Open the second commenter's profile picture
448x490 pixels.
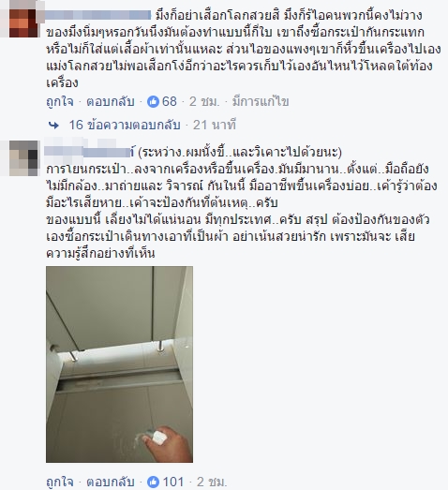click(23, 158)
